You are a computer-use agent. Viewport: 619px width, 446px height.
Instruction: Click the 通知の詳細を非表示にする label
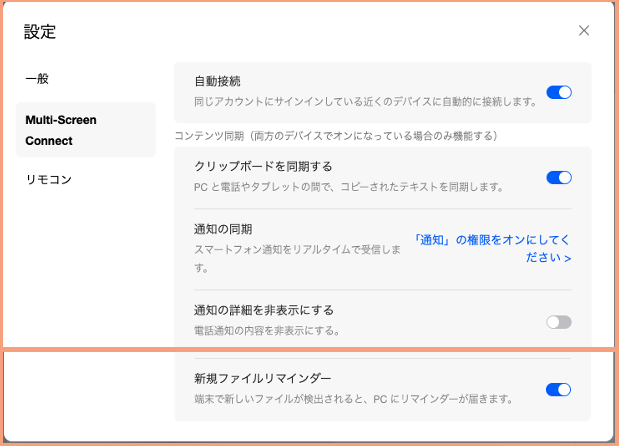tap(264, 310)
